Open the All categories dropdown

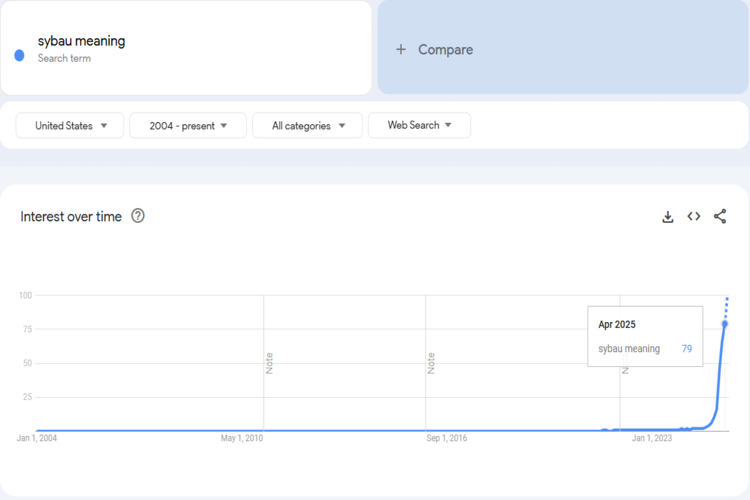click(x=307, y=125)
